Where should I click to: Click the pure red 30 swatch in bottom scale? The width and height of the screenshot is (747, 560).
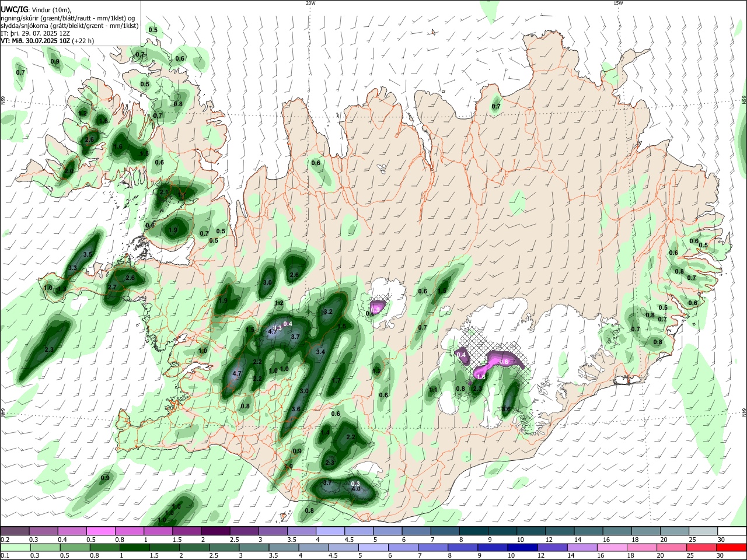[732, 547]
